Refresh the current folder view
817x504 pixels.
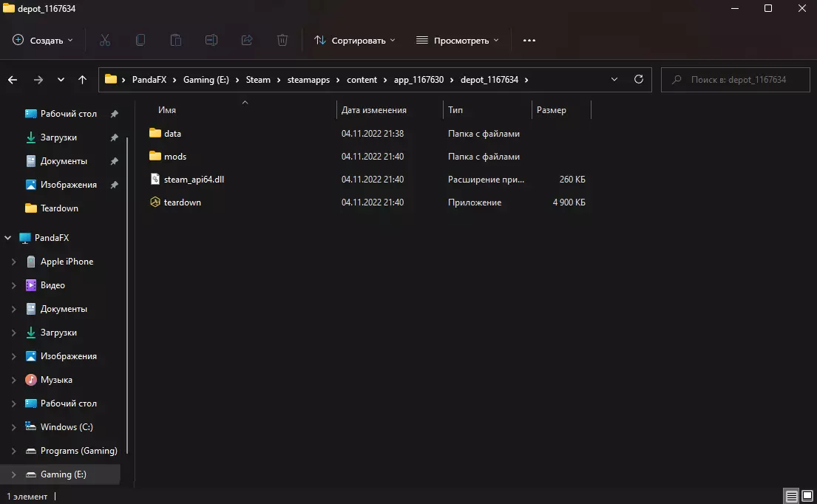(x=639, y=80)
